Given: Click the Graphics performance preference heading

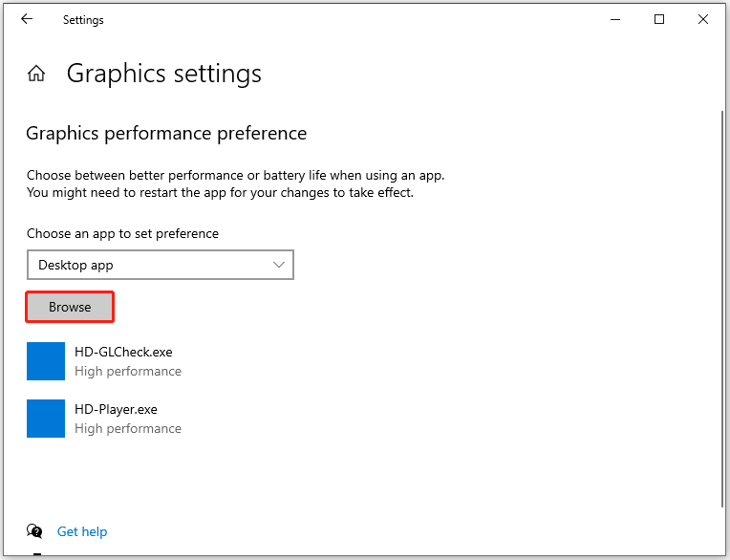Looking at the screenshot, I should pyautogui.click(x=166, y=134).
